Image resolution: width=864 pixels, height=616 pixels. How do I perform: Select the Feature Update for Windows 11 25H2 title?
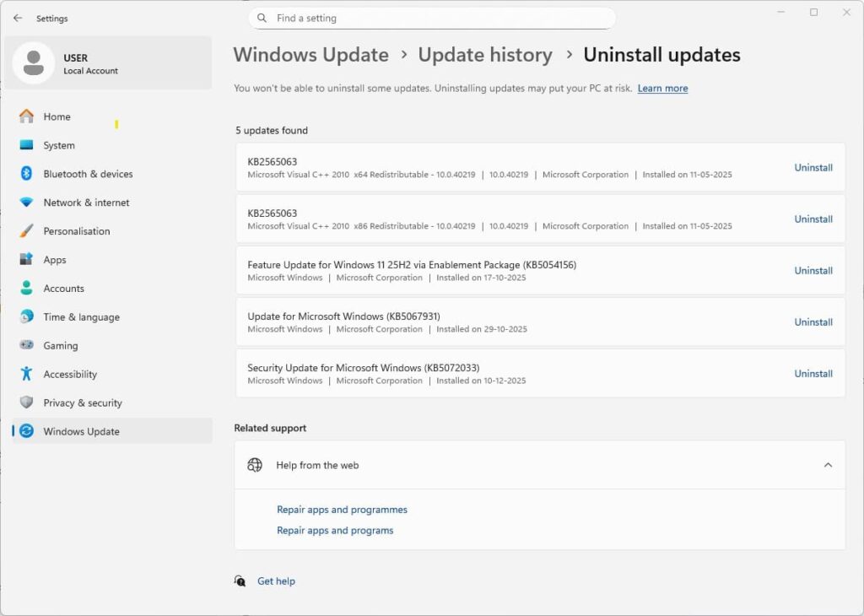click(412, 264)
